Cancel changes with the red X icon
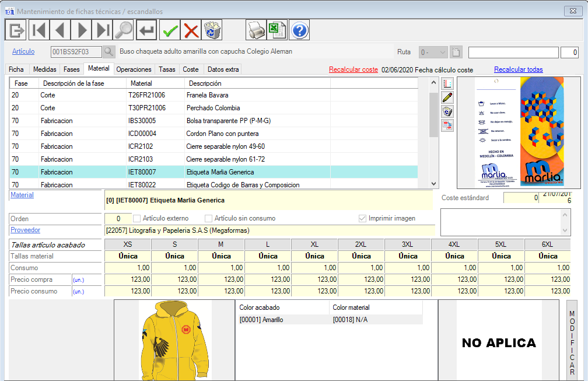588x381 pixels. click(x=191, y=30)
